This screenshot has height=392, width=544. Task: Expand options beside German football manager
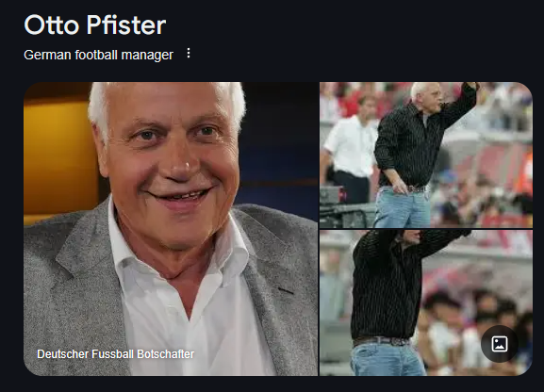point(188,53)
